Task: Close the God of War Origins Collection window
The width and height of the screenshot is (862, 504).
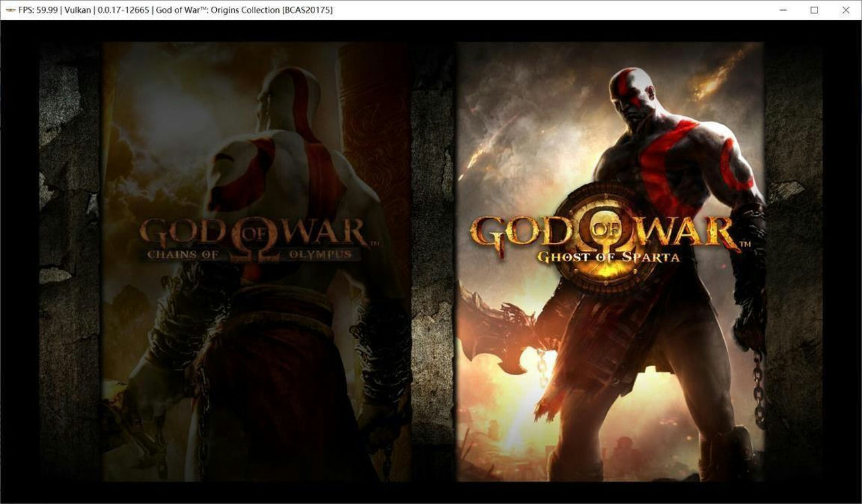Action: pos(846,10)
